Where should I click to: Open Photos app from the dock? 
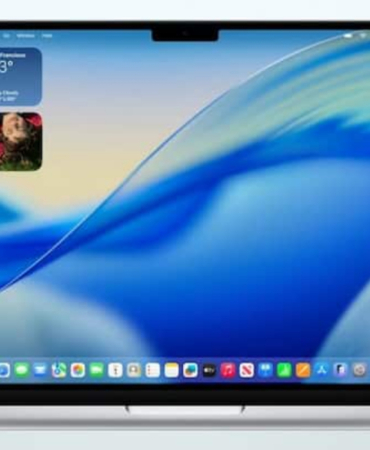pyautogui.click(x=78, y=370)
